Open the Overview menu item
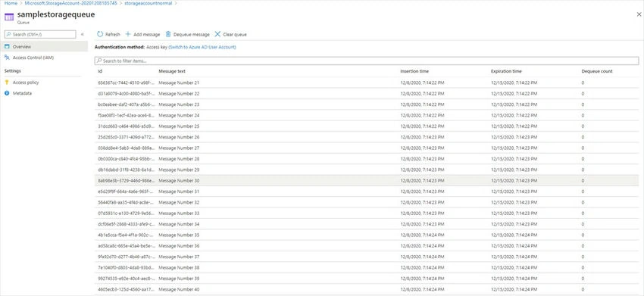This screenshot has width=644, height=296. (44, 47)
